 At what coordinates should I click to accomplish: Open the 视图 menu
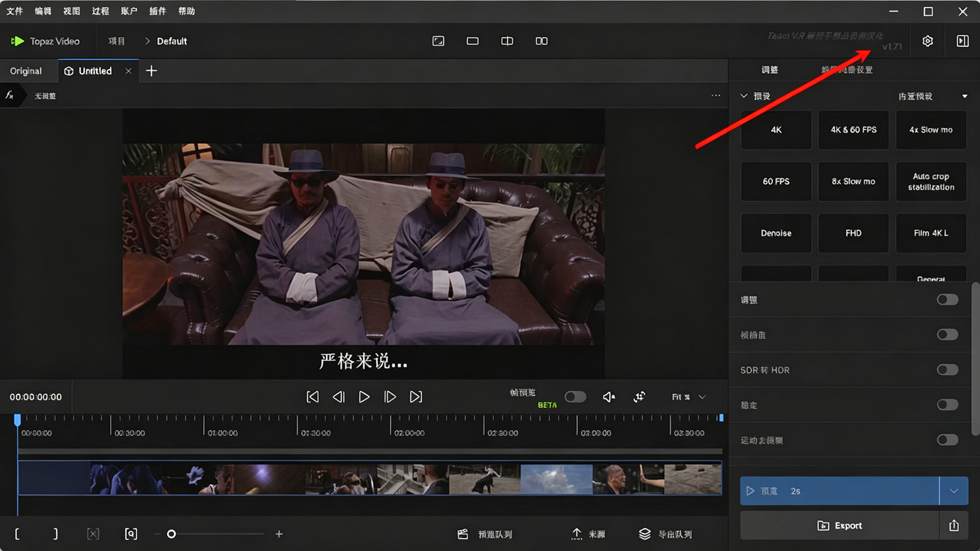tap(72, 11)
